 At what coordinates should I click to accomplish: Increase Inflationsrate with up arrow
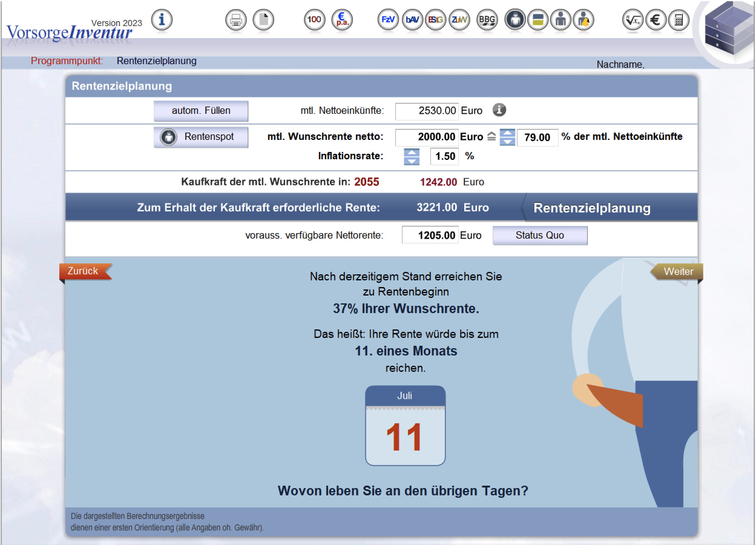click(412, 152)
